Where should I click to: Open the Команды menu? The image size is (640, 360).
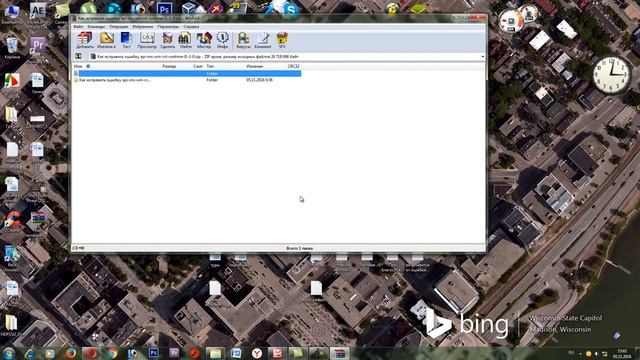pos(96,27)
